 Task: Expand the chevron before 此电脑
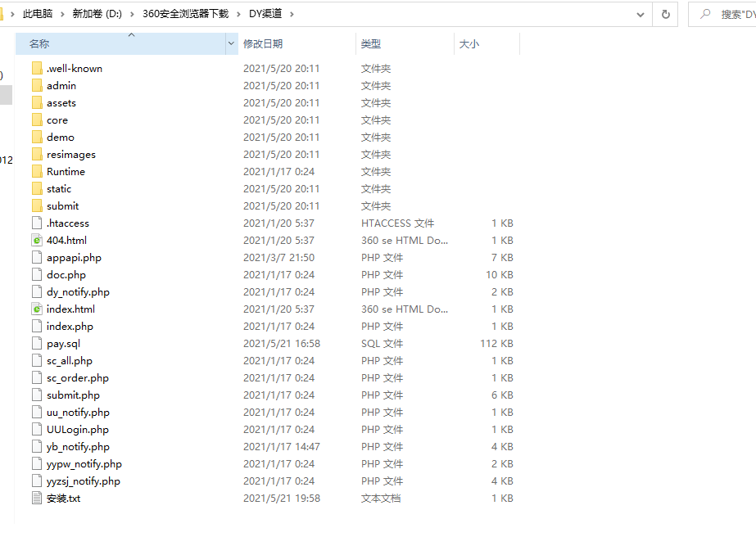click(12, 15)
